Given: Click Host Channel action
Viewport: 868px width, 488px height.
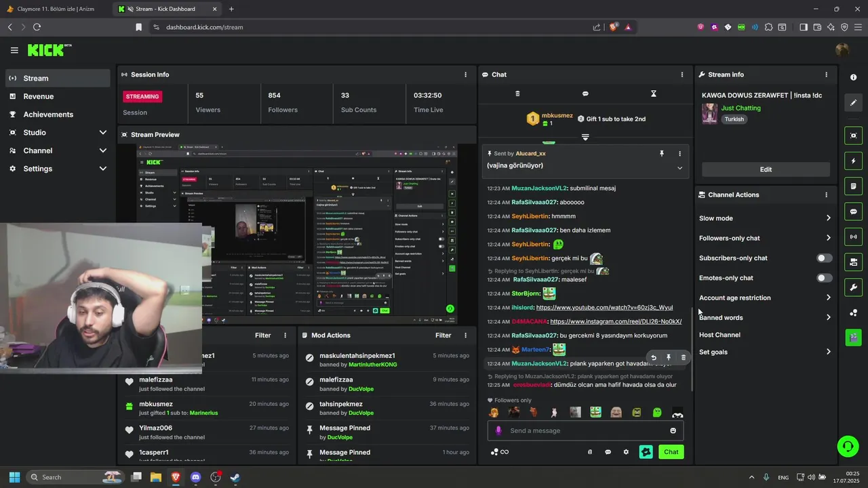Looking at the screenshot, I should tap(719, 335).
